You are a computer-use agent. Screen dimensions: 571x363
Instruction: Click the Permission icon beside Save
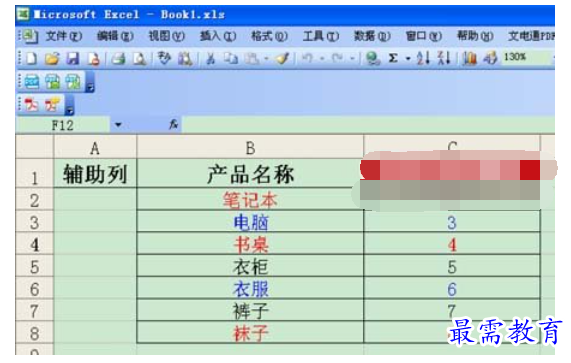[x=93, y=58]
